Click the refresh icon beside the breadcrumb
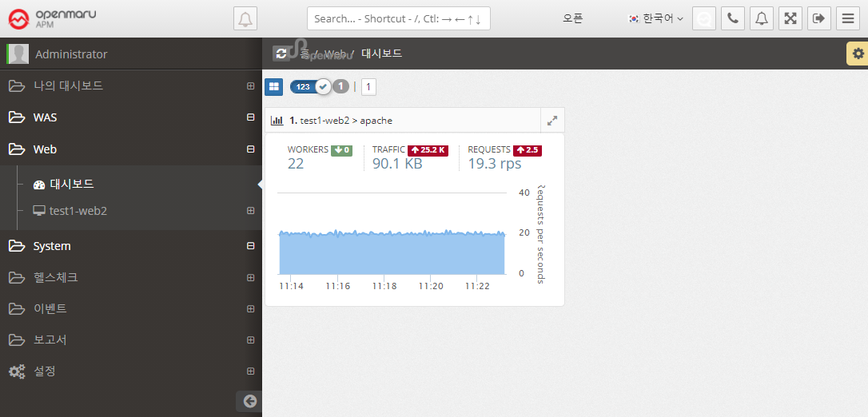 (281, 54)
